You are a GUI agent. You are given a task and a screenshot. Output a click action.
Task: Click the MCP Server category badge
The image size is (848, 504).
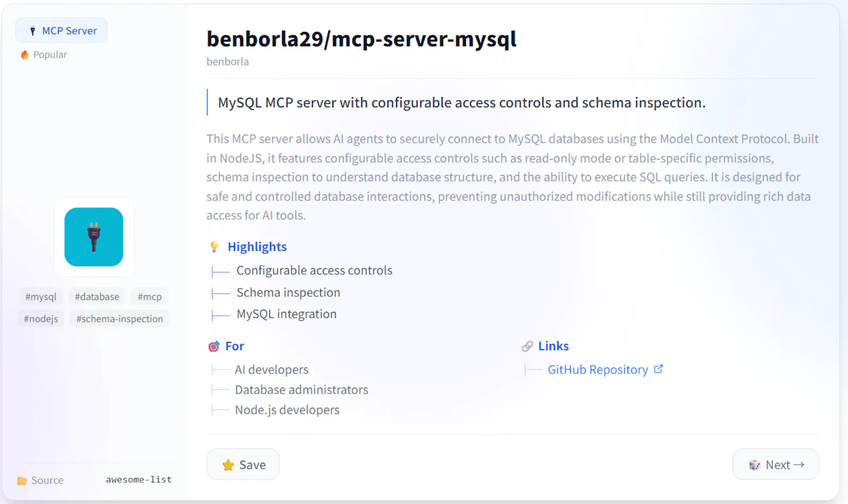(61, 30)
